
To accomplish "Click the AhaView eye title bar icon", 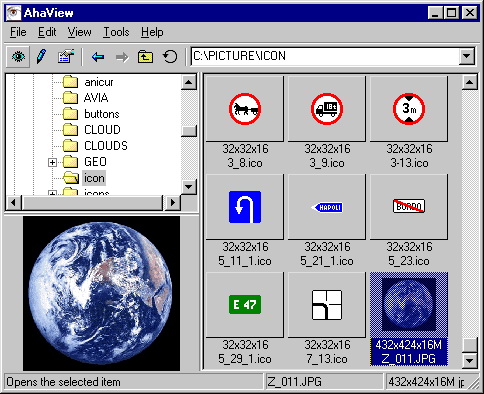I will (13, 13).
